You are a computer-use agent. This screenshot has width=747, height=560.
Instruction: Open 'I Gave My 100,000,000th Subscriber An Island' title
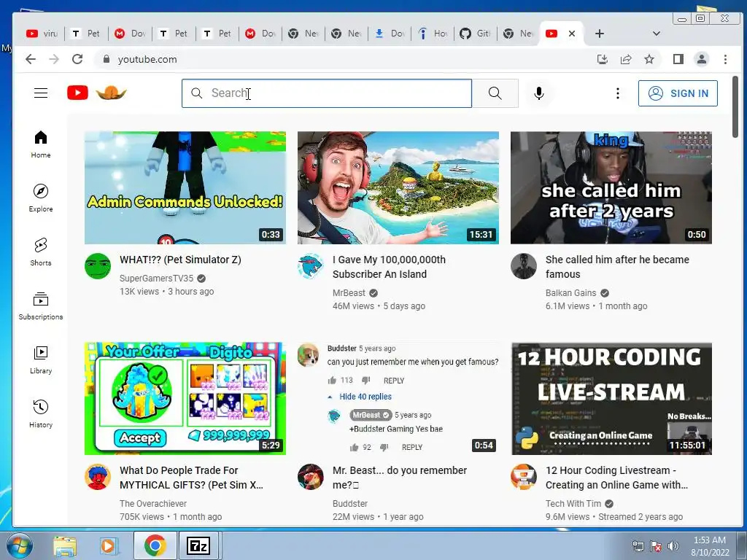click(390, 267)
